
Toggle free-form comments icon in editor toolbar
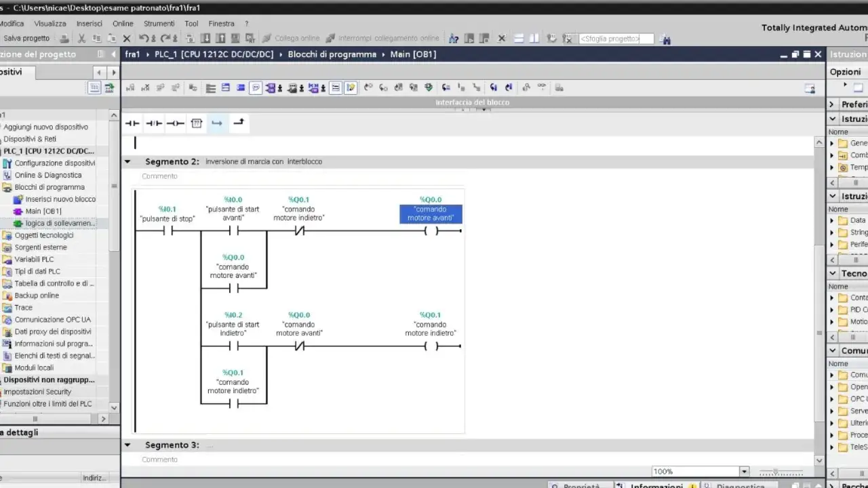(x=256, y=87)
